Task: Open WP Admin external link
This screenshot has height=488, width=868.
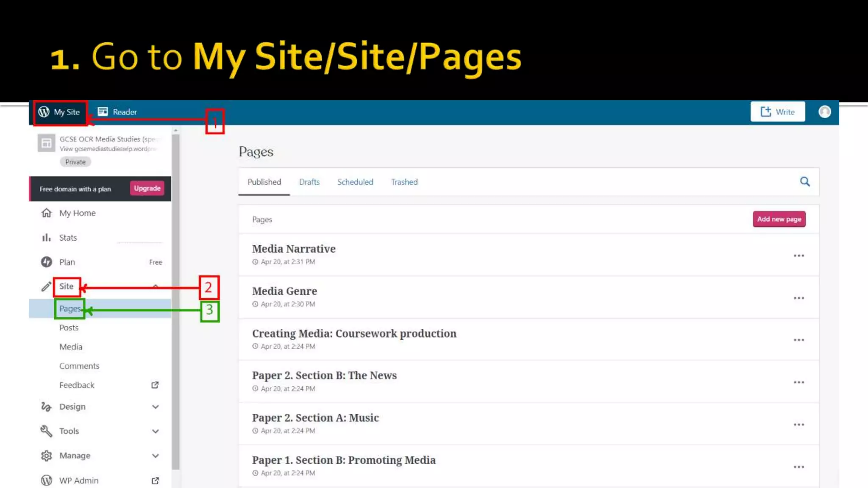Action: 155,480
